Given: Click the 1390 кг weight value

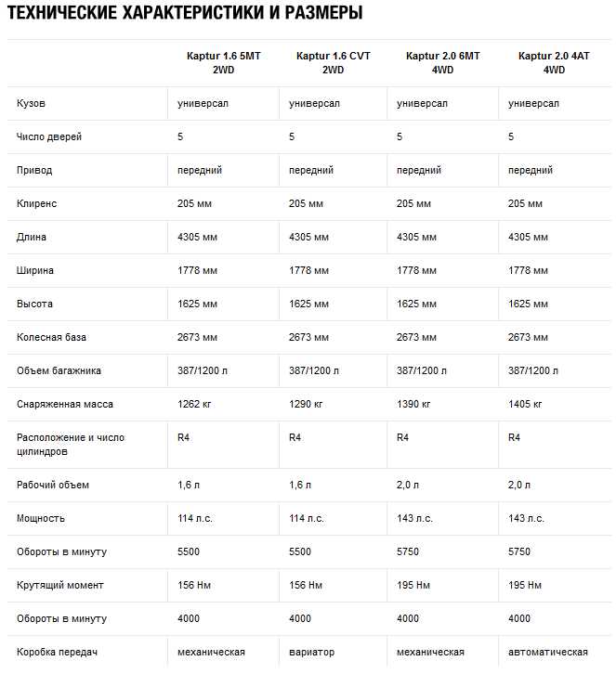Looking at the screenshot, I should [414, 404].
